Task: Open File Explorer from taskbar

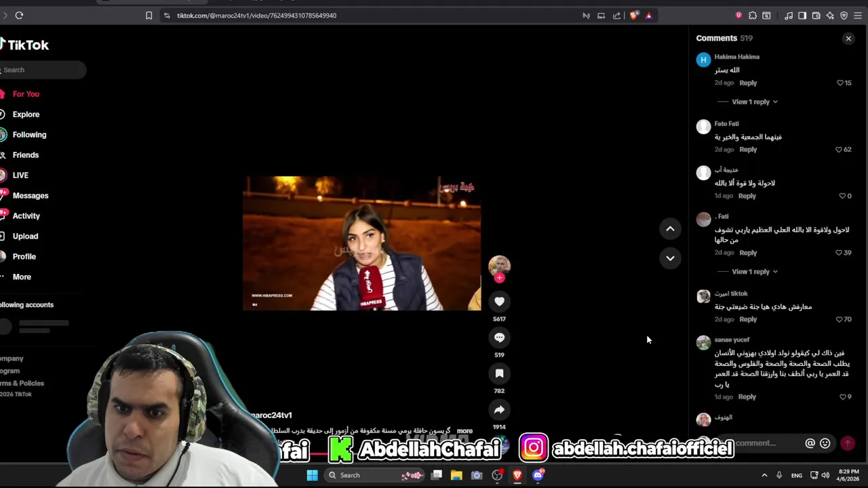Action: click(456, 475)
